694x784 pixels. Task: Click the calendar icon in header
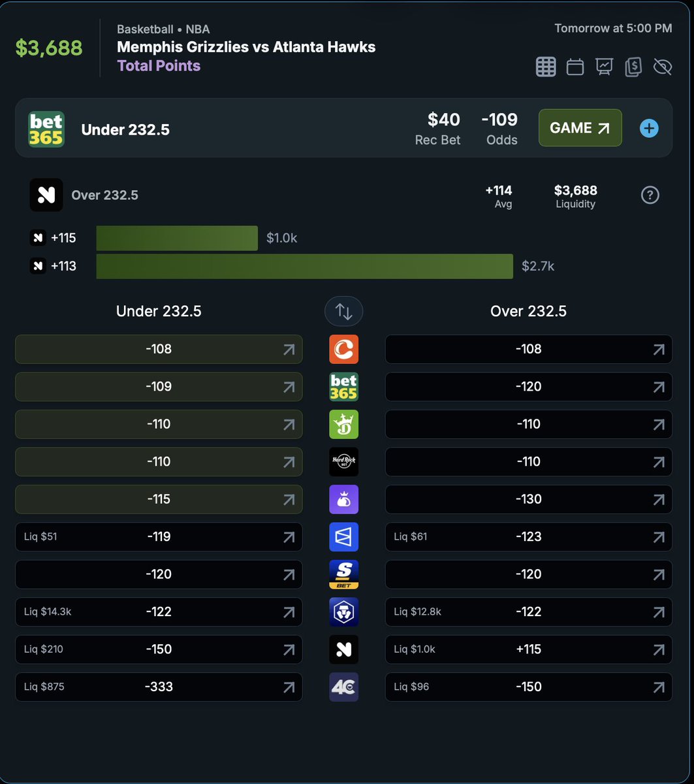pyautogui.click(x=575, y=67)
